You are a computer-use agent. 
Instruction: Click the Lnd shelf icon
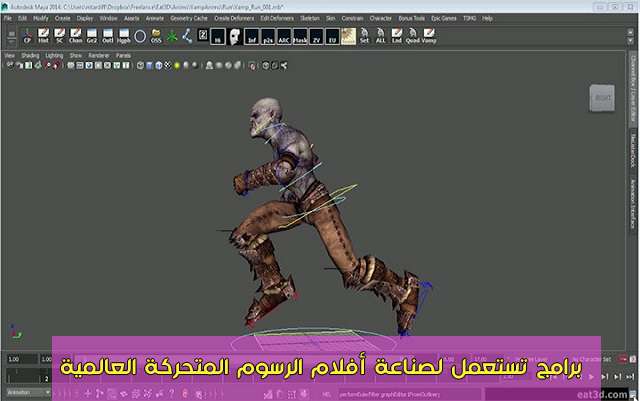[x=396, y=36]
